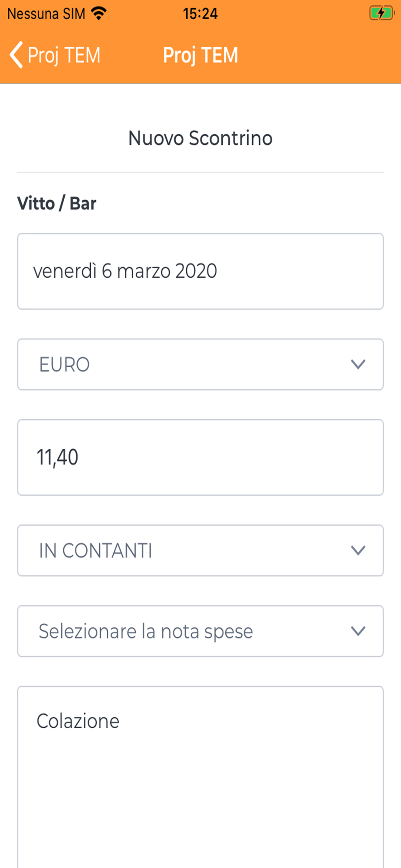Open the EURO currency dropdown

point(200,364)
